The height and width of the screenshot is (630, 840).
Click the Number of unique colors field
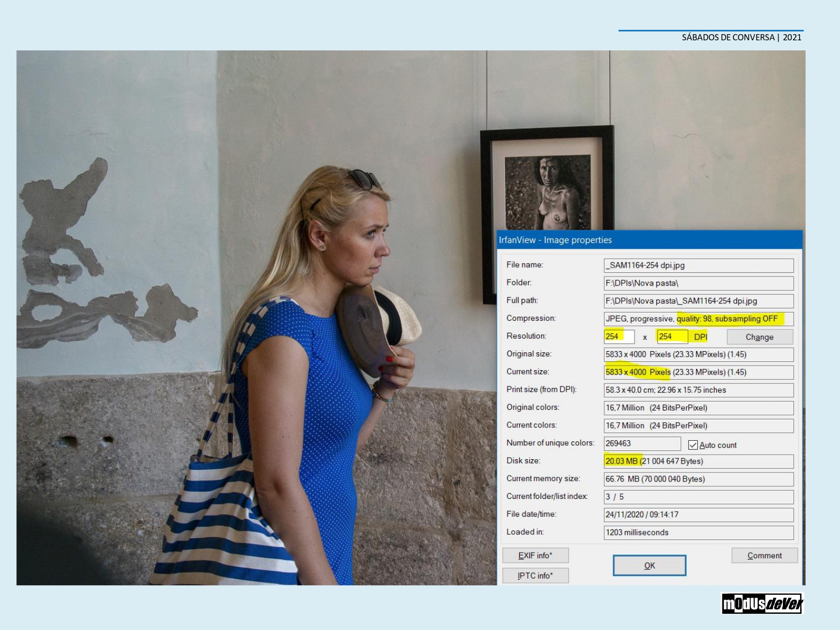pos(642,444)
